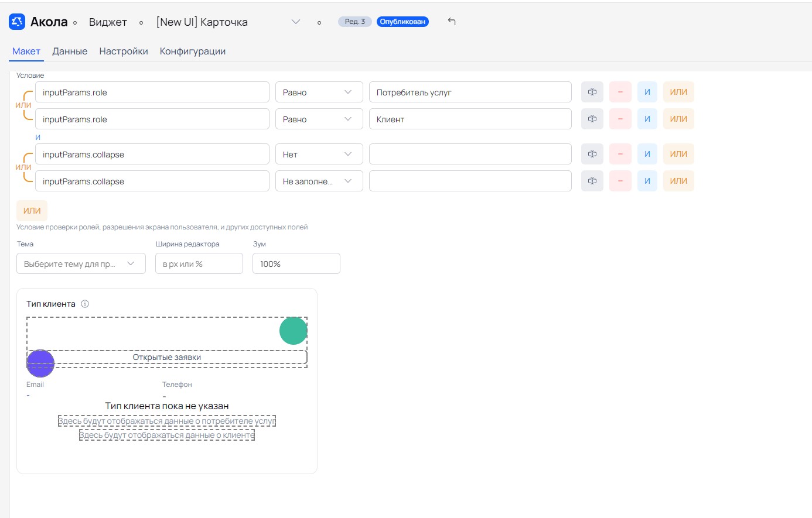Open the Нет operator dropdown
Viewport: 812px width, 518px height.
319,154
